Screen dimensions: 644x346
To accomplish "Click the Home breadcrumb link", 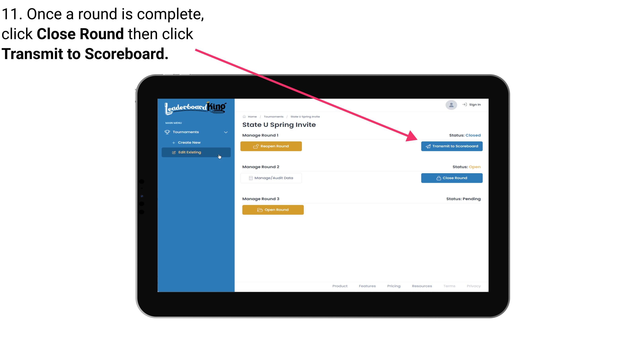I will coord(252,116).
